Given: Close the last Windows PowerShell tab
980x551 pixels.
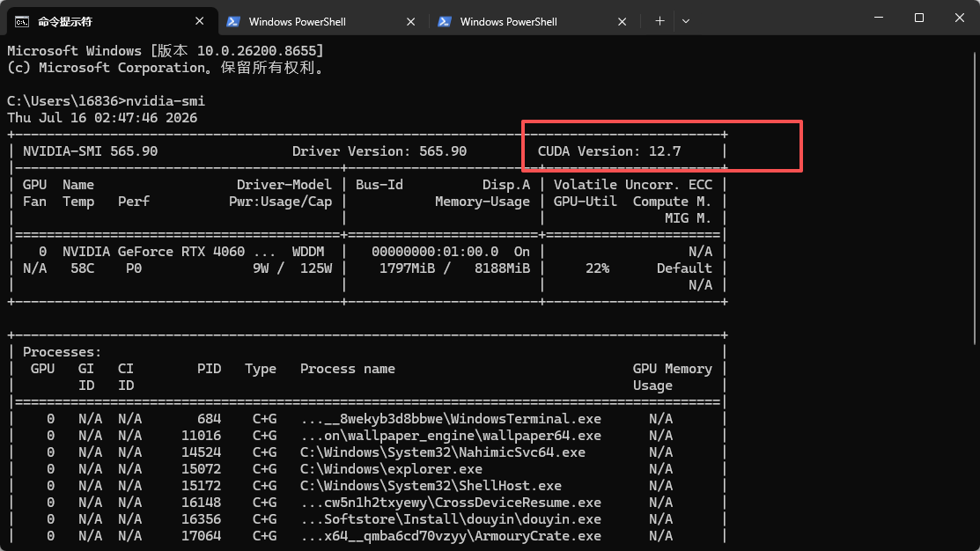Looking at the screenshot, I should 622,21.
